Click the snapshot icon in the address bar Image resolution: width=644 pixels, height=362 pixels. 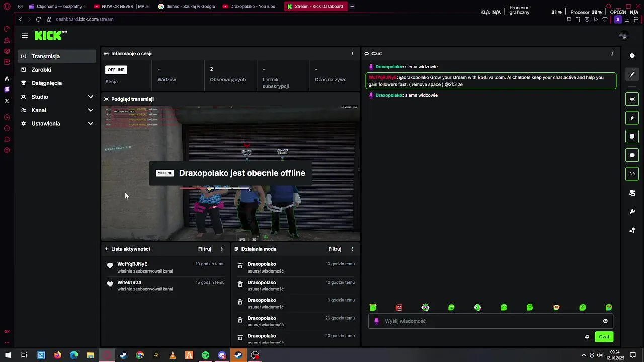578,20
